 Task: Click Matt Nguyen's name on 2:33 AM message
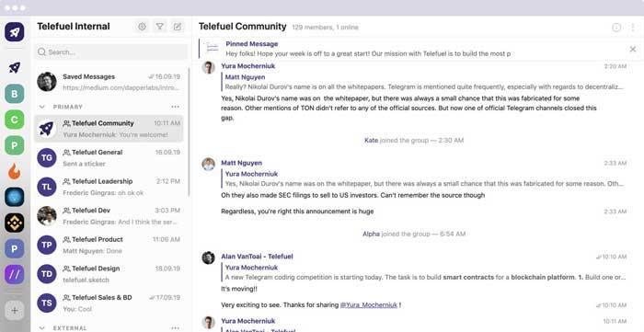(x=241, y=163)
